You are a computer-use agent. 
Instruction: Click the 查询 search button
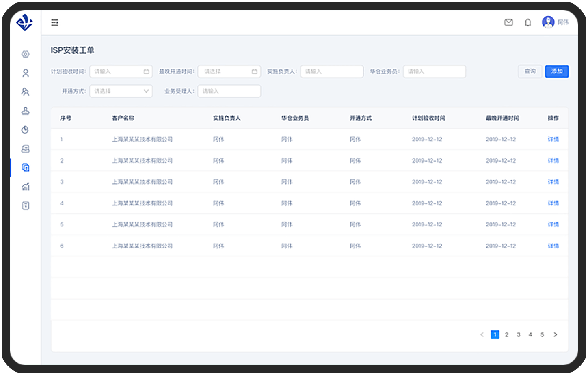click(x=530, y=71)
